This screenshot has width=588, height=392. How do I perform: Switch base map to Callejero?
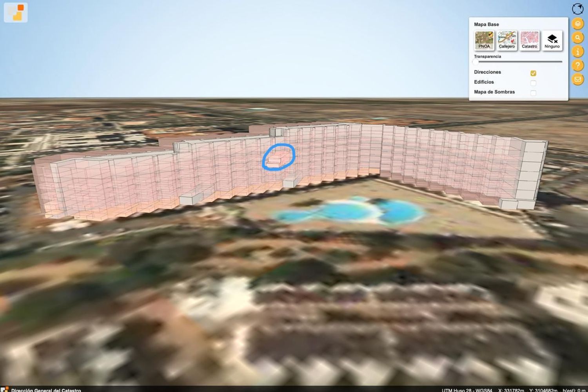(506, 40)
